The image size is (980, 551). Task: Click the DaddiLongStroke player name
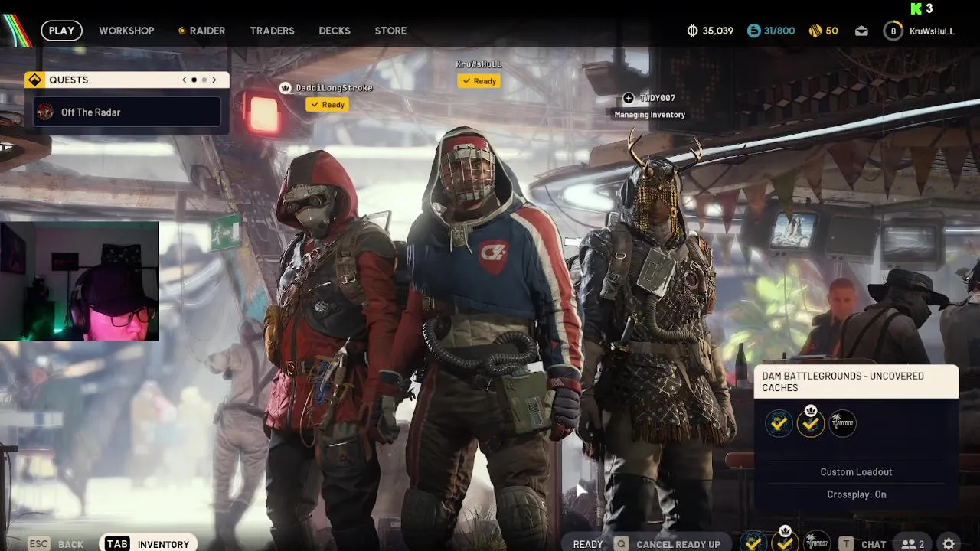click(334, 88)
